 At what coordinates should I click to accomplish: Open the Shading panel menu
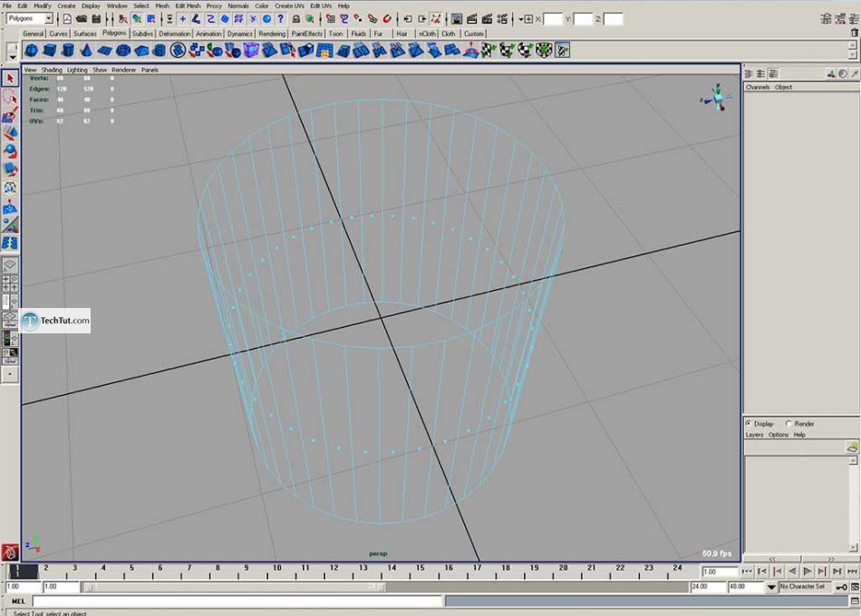coord(52,70)
